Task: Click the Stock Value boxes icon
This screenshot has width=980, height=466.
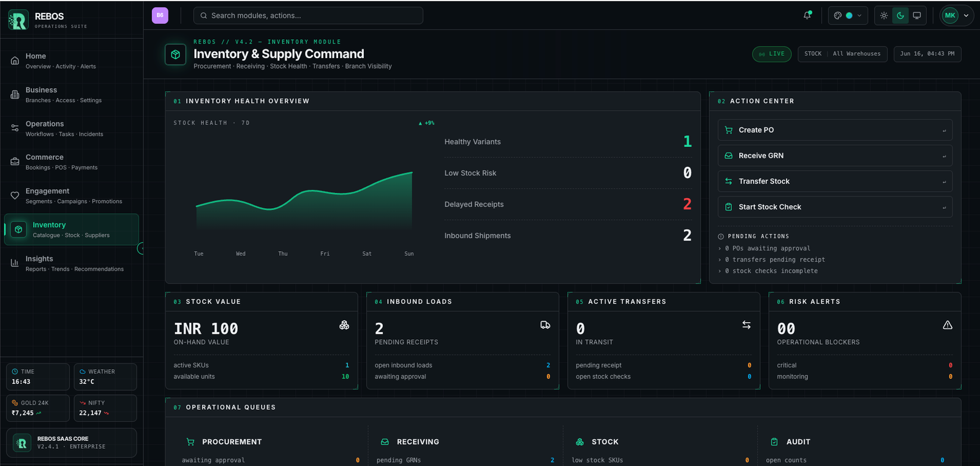Action: [344, 325]
